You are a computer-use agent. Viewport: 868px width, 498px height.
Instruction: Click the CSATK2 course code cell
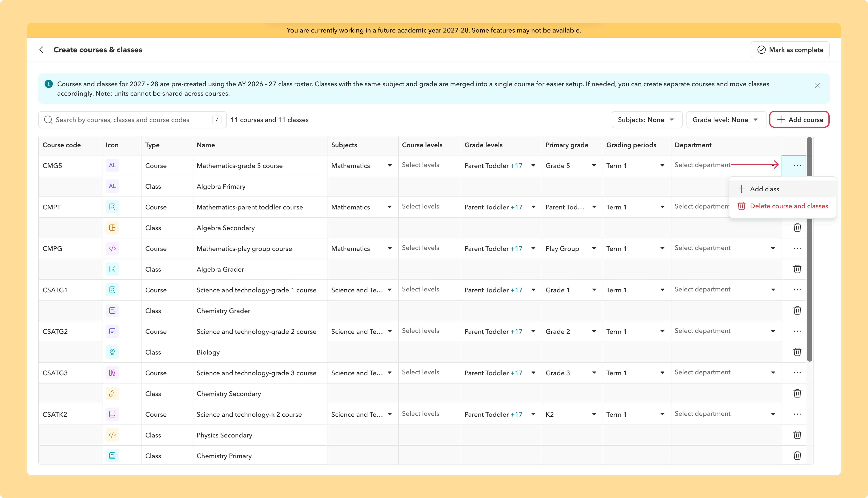click(x=70, y=414)
